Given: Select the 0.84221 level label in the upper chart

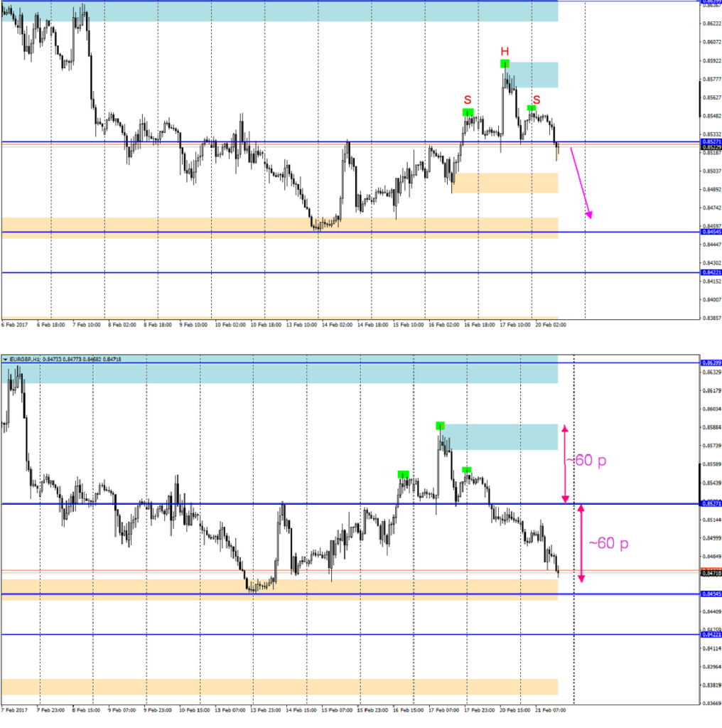Looking at the screenshot, I should click(x=711, y=272).
